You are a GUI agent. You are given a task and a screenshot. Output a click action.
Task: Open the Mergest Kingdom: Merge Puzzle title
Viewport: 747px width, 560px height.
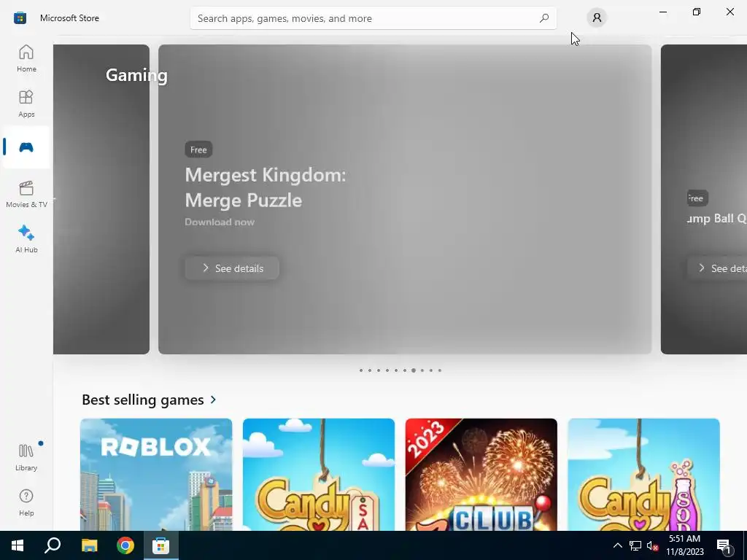[x=266, y=187]
